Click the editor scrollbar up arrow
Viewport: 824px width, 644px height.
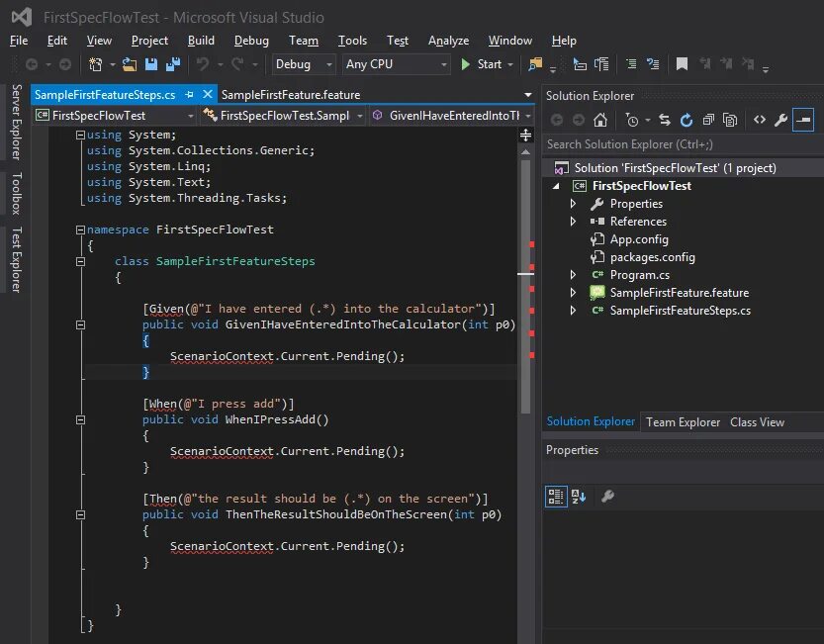tap(525, 152)
